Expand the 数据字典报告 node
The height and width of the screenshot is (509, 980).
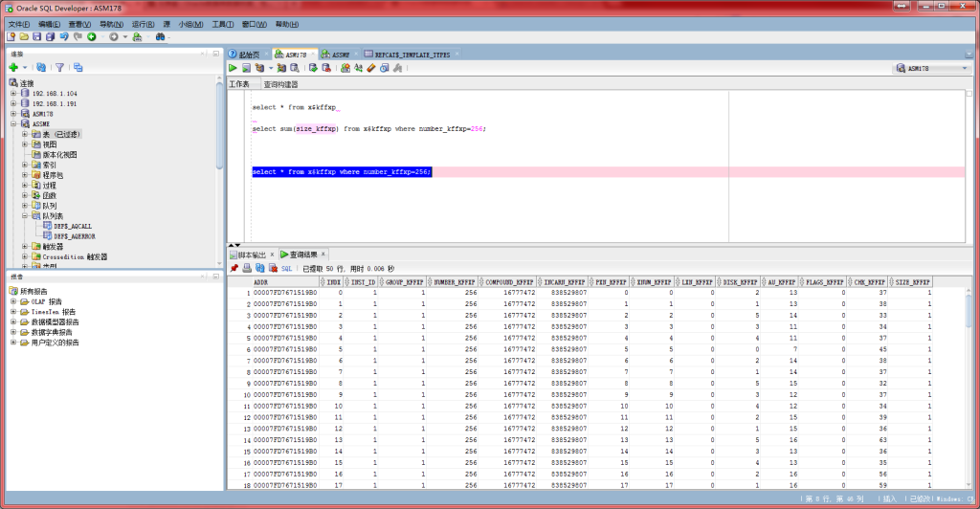pos(13,332)
